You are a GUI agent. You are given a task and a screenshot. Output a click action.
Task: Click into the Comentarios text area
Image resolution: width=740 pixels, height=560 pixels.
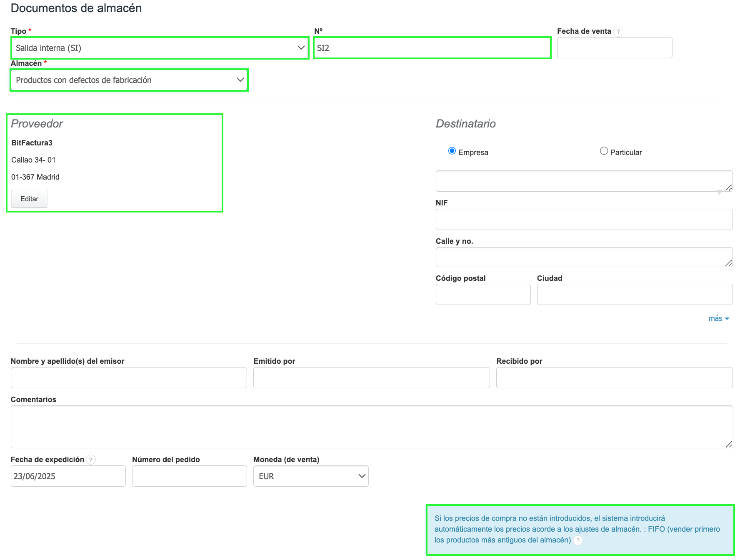coord(371,427)
